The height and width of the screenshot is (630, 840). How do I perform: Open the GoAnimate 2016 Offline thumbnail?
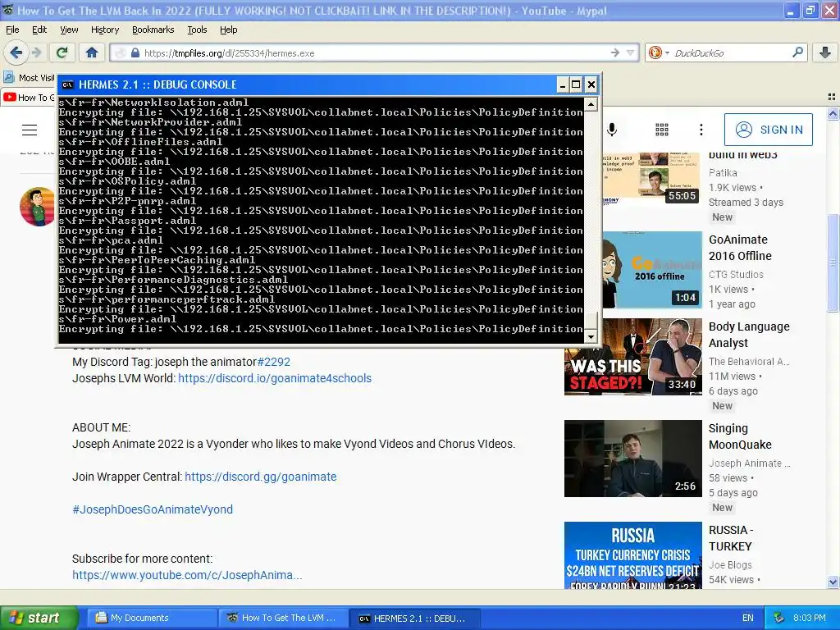point(652,269)
